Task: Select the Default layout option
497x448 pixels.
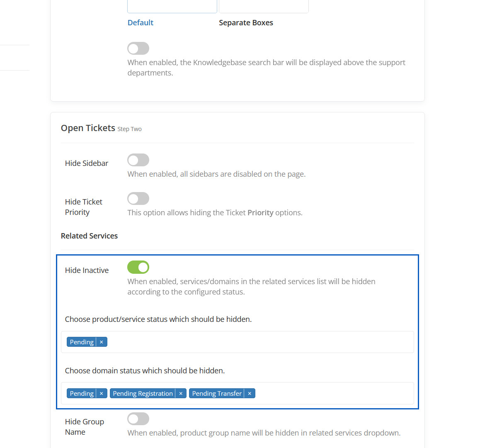Action: 141,23
